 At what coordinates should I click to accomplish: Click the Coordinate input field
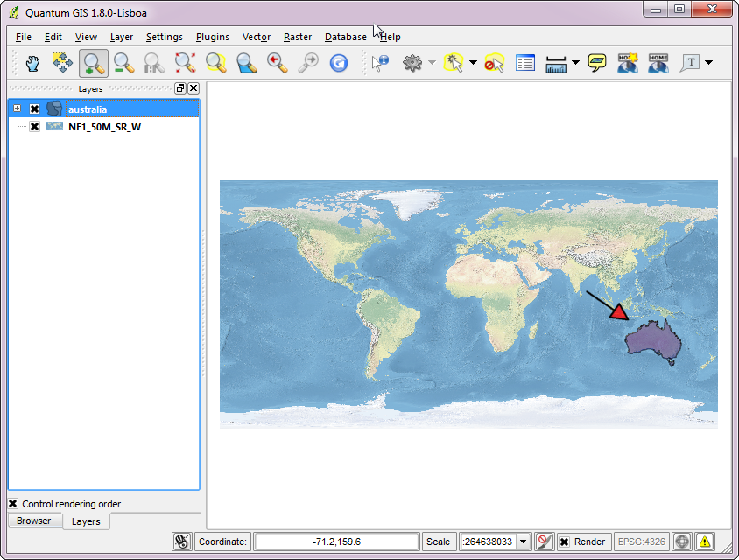pyautogui.click(x=336, y=542)
